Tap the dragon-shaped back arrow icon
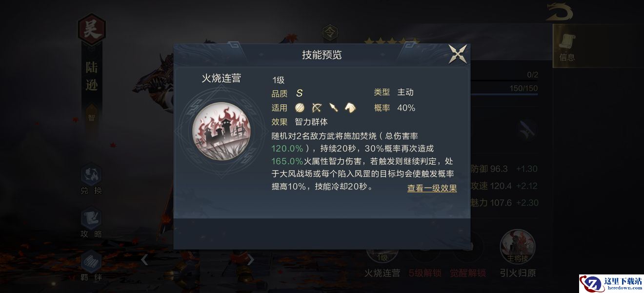The image size is (644, 293). pyautogui.click(x=559, y=12)
